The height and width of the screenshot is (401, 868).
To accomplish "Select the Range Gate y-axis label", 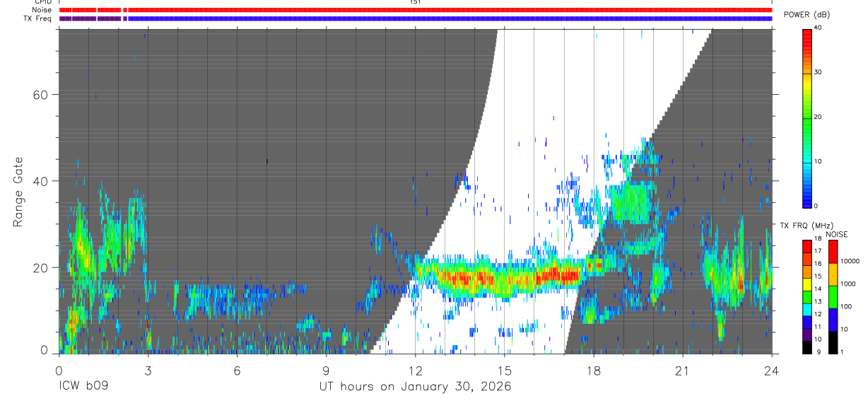I will [x=19, y=192].
